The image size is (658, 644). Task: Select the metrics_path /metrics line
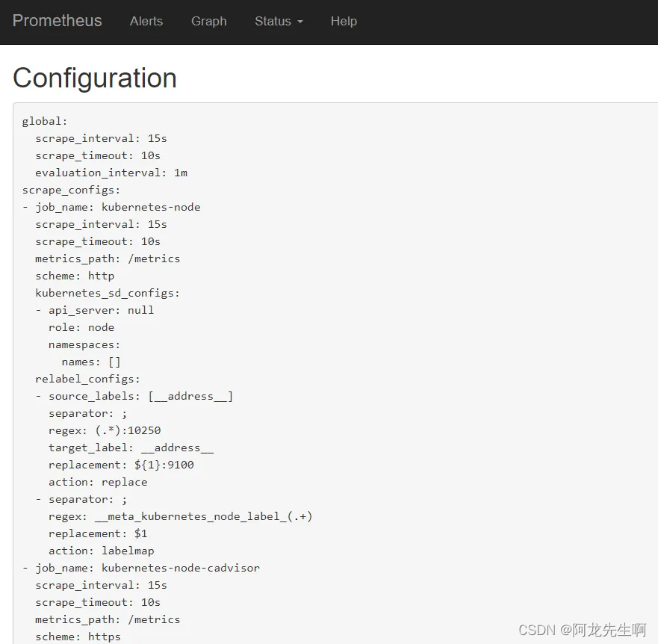pos(107,258)
